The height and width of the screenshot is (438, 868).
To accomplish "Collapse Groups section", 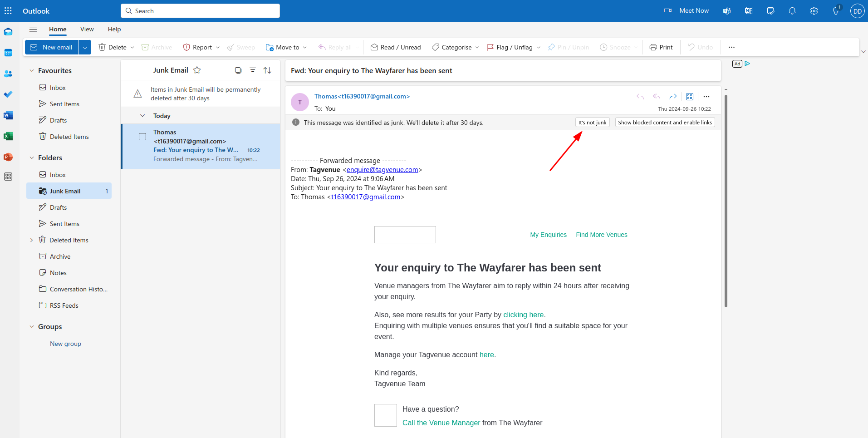I will pyautogui.click(x=32, y=327).
